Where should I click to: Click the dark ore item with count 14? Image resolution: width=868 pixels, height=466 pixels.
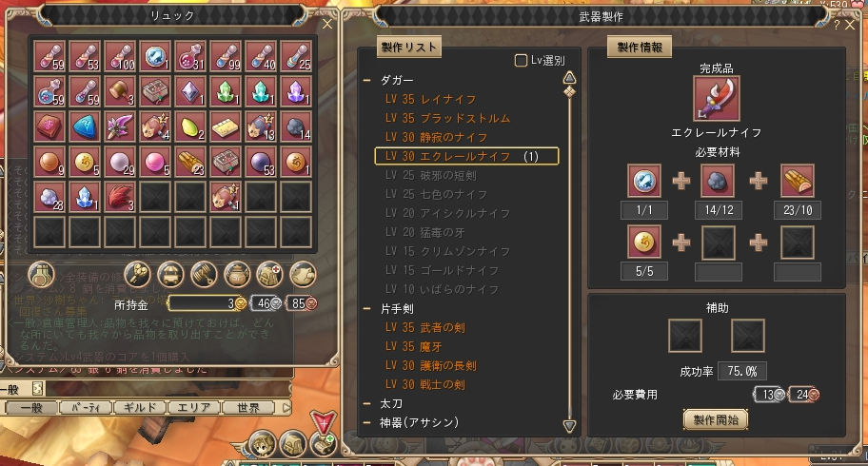coord(296,126)
